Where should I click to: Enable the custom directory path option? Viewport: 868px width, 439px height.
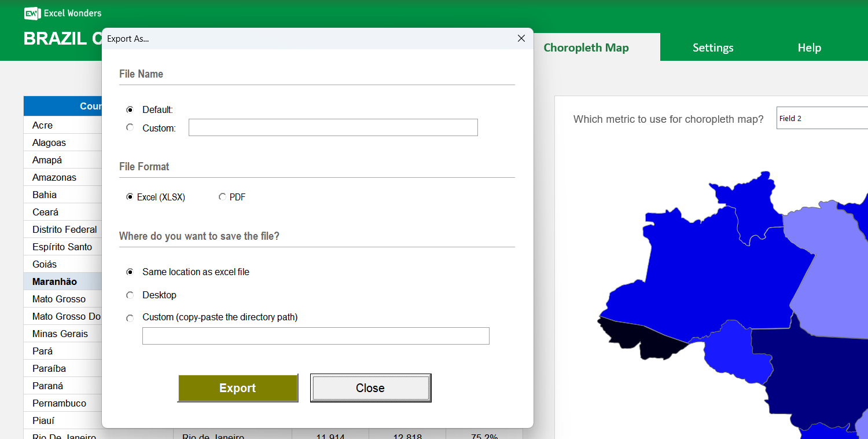click(x=130, y=318)
